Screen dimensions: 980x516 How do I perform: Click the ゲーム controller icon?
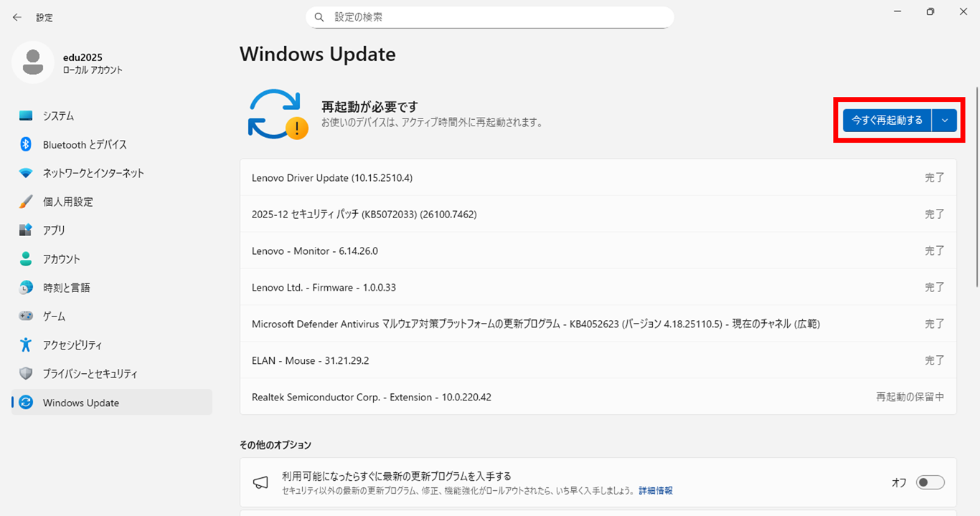click(26, 316)
